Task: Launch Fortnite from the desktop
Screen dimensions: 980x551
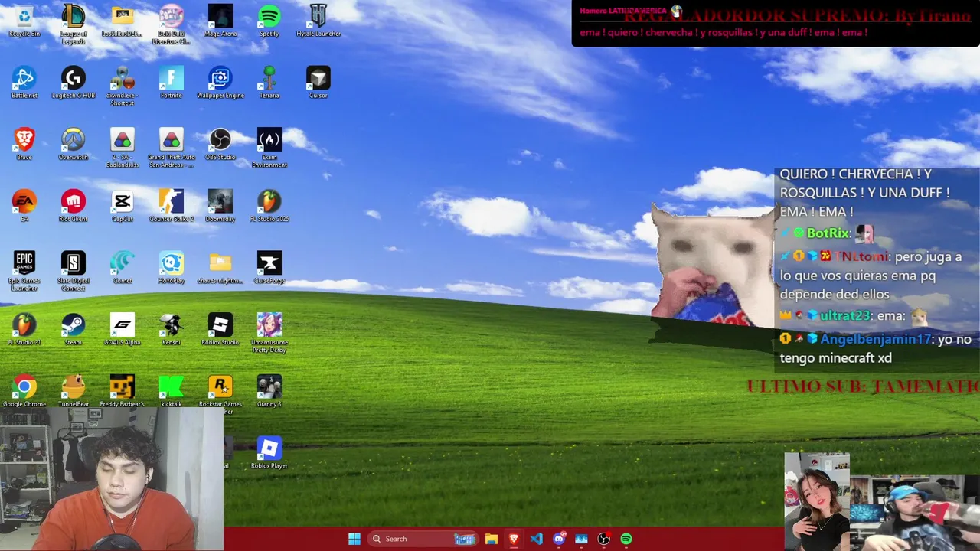Action: point(171,83)
